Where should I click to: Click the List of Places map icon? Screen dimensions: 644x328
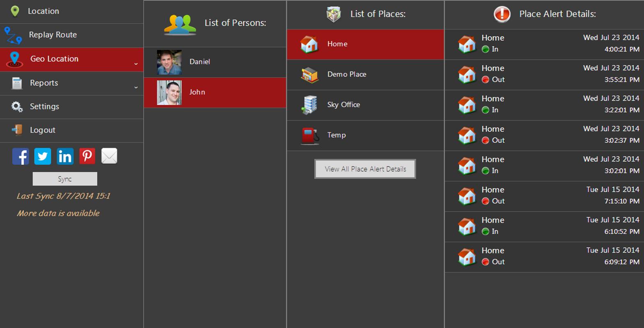point(334,14)
